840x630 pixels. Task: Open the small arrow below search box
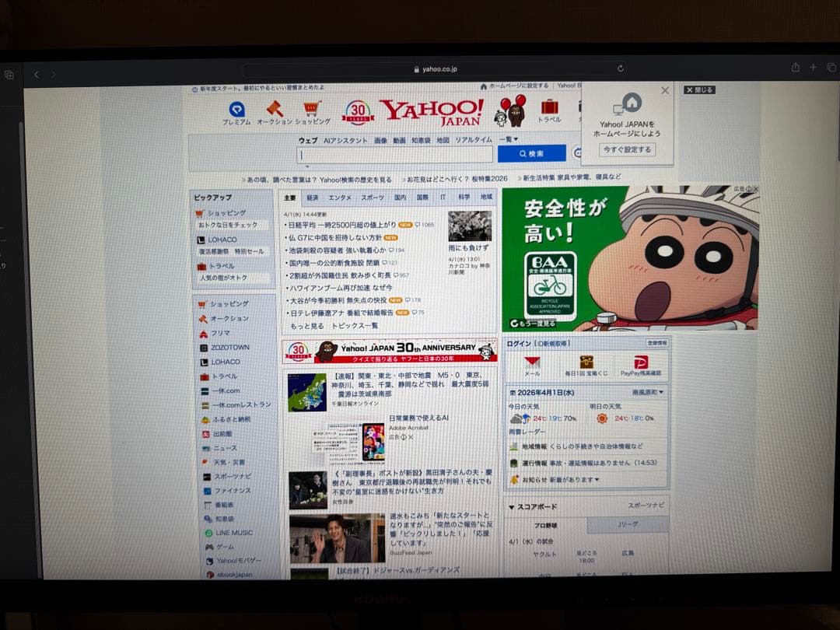coord(307,166)
